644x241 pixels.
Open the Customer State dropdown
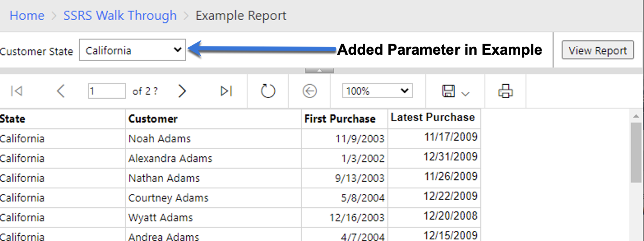point(132,50)
